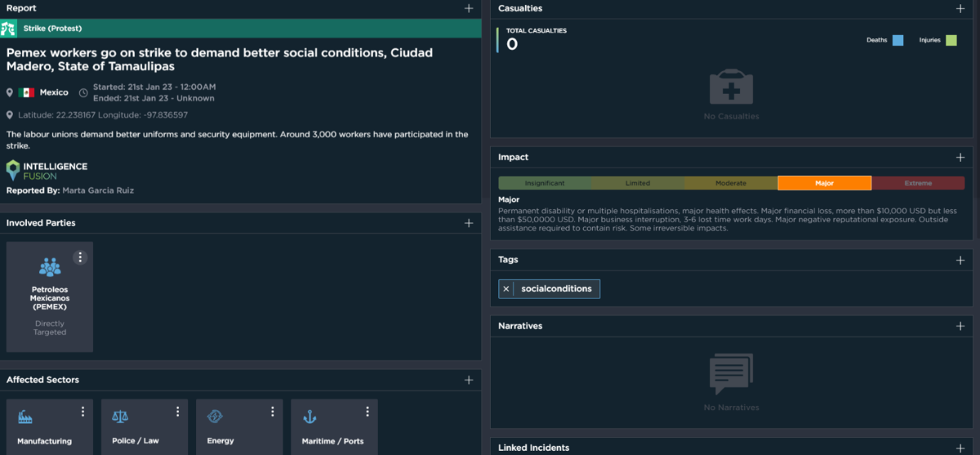The image size is (980, 455).
Task: Expand the Impact panel plus icon
Action: [x=960, y=157]
